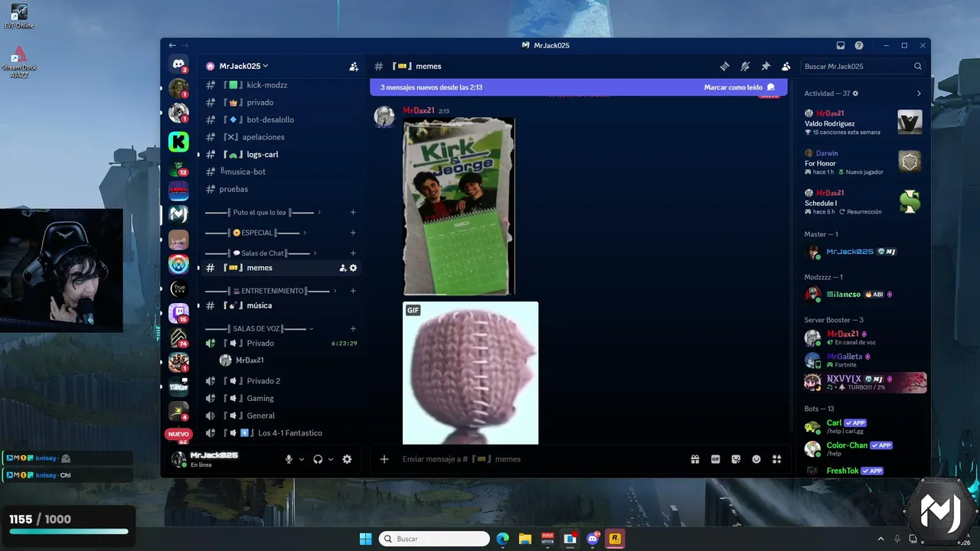Join the Privado 2 voice channel

pos(280,381)
